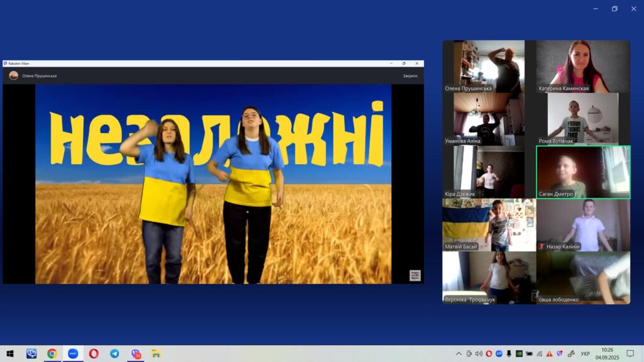The height and width of the screenshot is (362, 644).
Task: Click Назар Калінін muted participant tile
Action: (583, 225)
